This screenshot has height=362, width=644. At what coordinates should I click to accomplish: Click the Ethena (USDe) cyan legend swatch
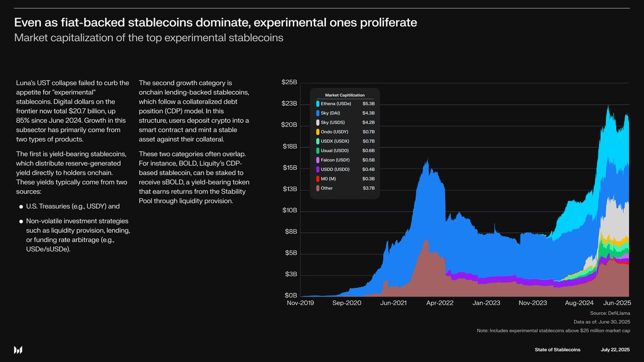pyautogui.click(x=318, y=104)
